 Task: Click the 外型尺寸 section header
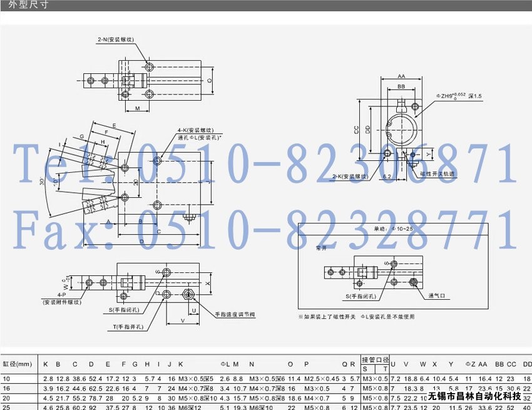24,6
